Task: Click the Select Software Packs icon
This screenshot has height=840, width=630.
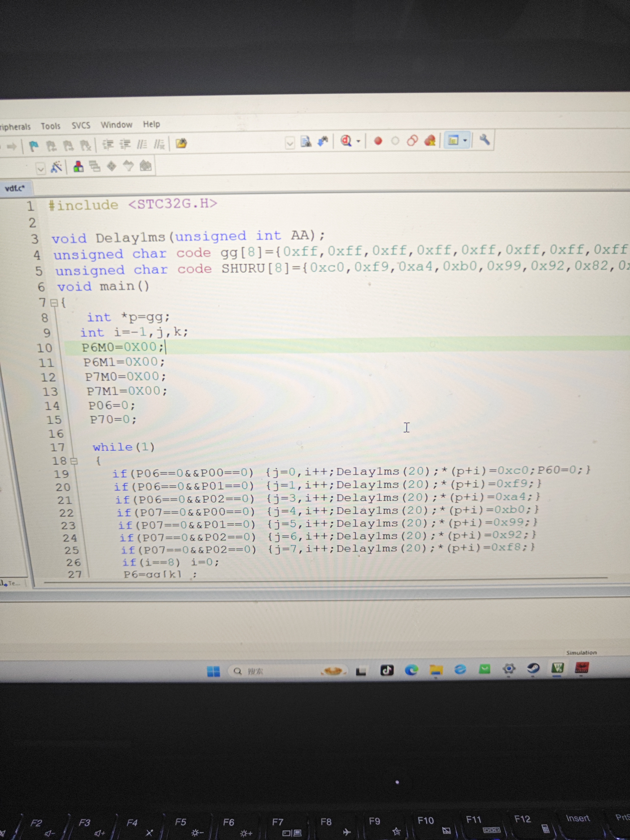Action: [128, 165]
